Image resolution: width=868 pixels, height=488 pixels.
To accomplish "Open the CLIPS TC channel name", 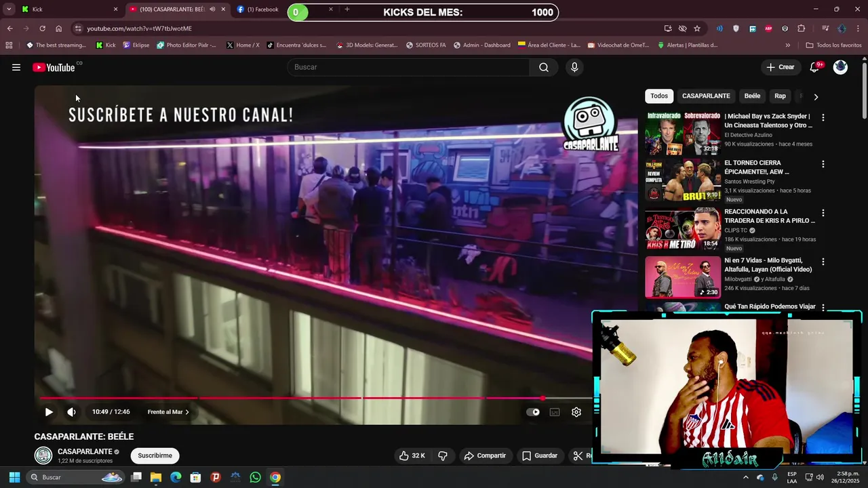I will [x=735, y=230].
